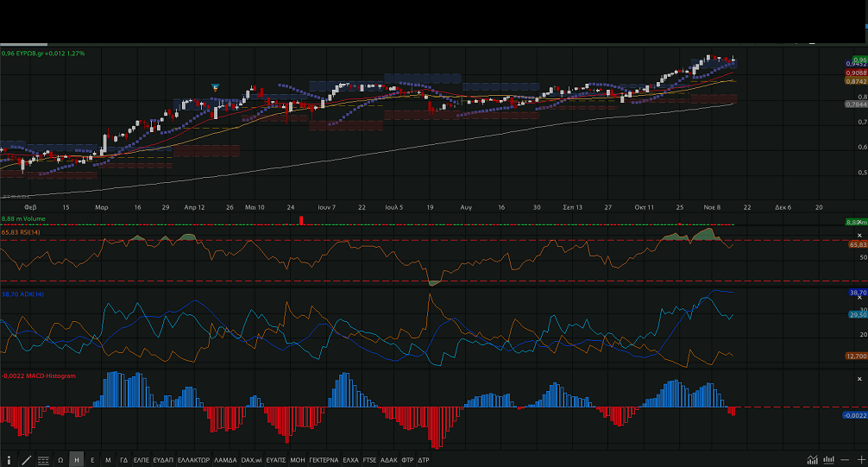Select the daily Η timeframe
The width and height of the screenshot is (868, 467).
click(x=77, y=460)
